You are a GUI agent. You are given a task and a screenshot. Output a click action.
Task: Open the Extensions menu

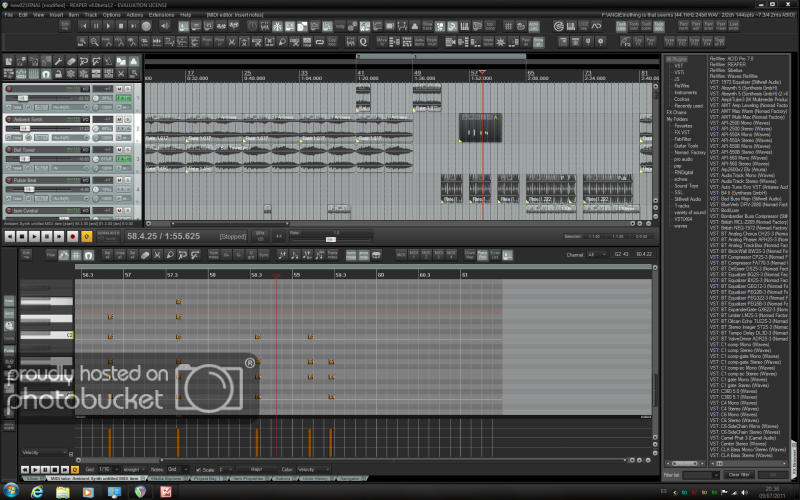tap(161, 15)
